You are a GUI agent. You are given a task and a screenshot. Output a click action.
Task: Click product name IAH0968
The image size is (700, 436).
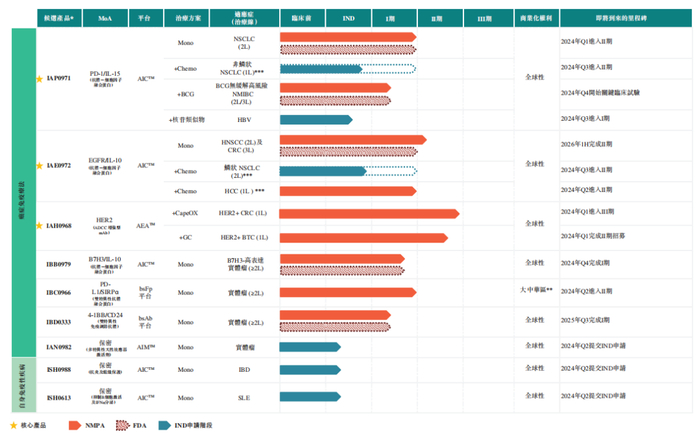pyautogui.click(x=58, y=226)
